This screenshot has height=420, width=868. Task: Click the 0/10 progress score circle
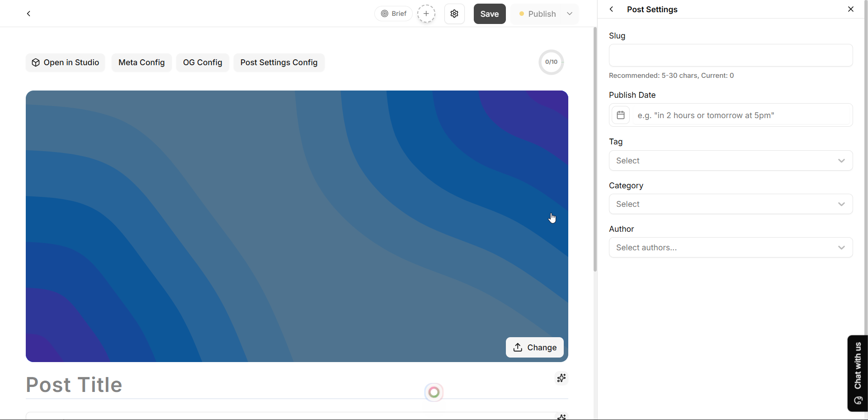click(x=551, y=62)
